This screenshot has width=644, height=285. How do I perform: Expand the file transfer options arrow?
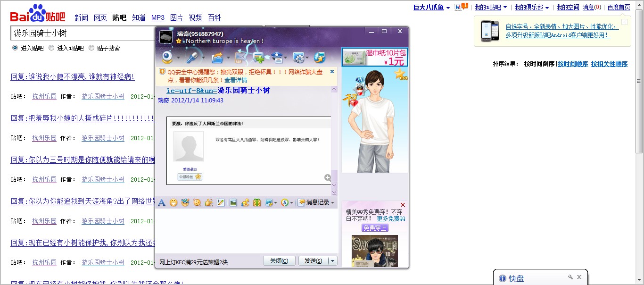click(x=228, y=58)
